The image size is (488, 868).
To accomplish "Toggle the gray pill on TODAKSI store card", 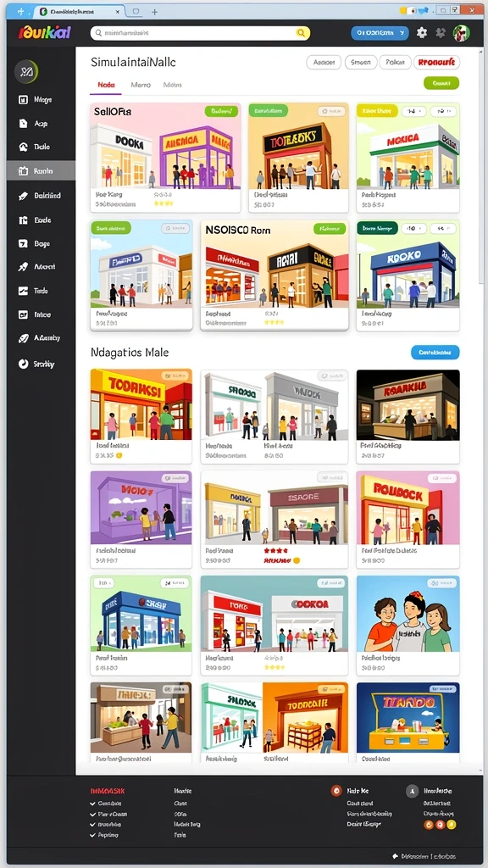I will (175, 376).
